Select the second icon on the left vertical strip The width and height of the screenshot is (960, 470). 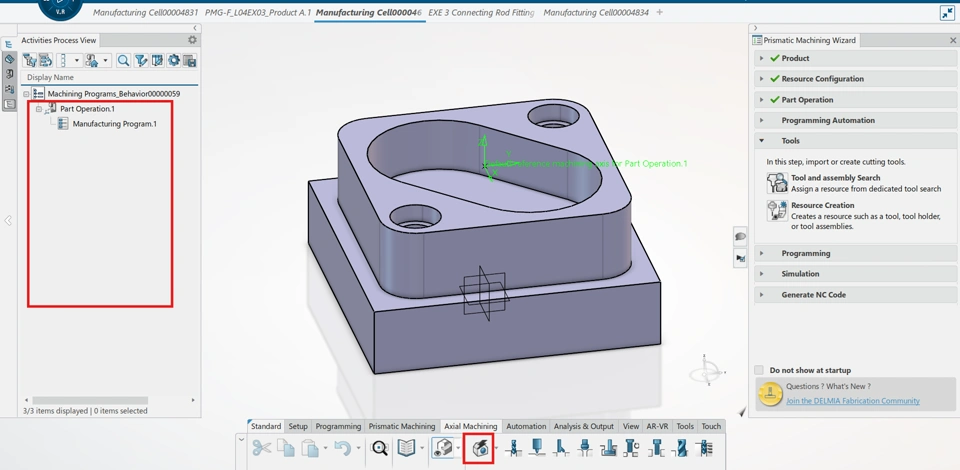click(9, 59)
